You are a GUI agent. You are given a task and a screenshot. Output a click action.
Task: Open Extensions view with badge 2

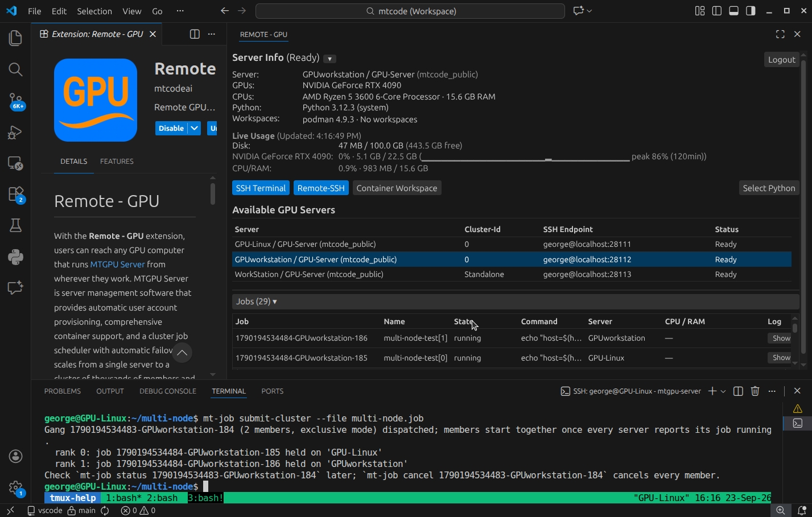coord(16,195)
